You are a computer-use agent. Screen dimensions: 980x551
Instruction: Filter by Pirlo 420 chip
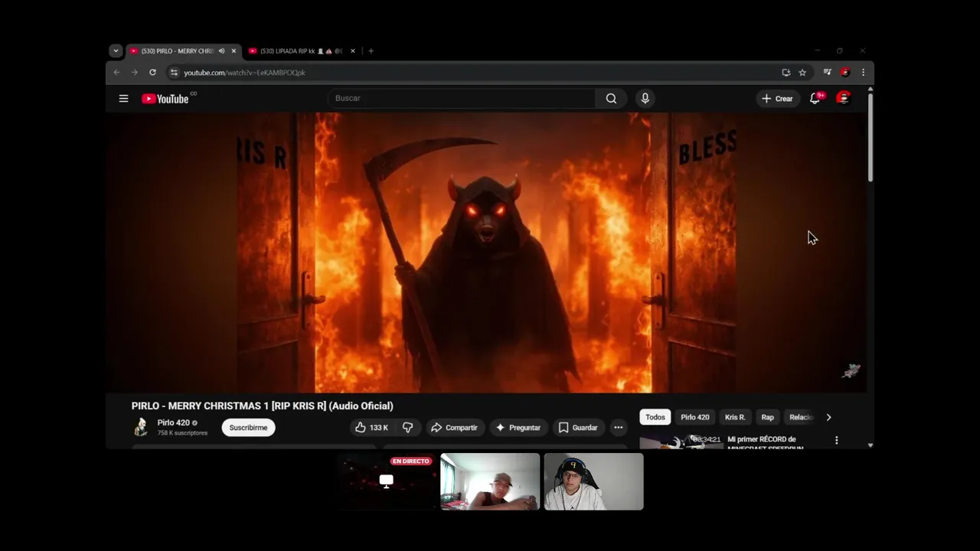695,417
